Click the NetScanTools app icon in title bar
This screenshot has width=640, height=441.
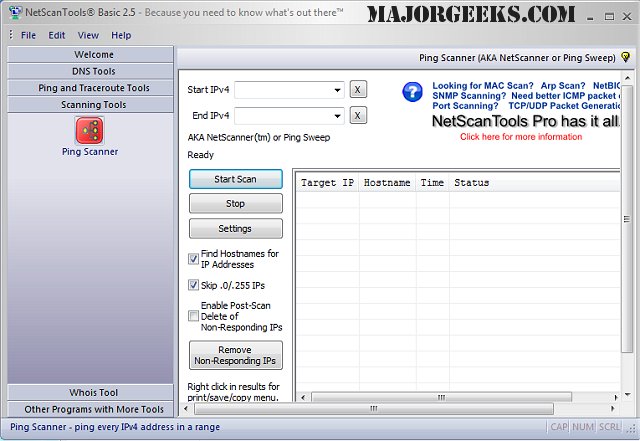coord(15,12)
